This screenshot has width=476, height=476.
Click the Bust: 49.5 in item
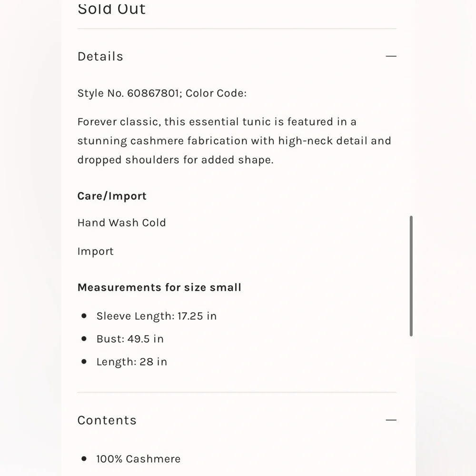[130, 339]
